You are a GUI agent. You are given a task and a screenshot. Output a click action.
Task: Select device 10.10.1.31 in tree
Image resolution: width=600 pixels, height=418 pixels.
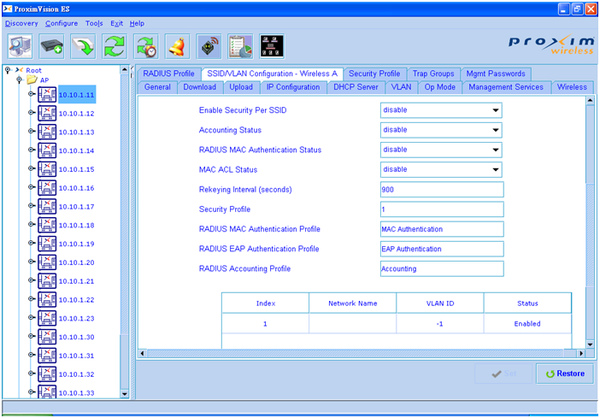coord(77,356)
